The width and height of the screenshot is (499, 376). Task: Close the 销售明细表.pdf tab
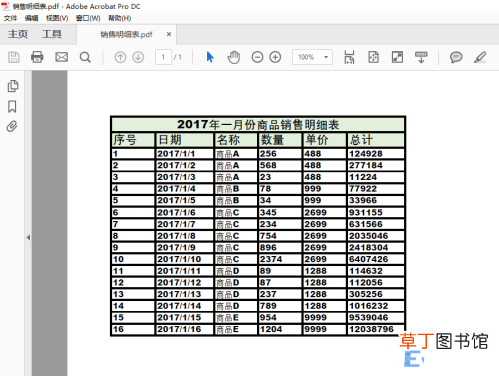pos(169,34)
